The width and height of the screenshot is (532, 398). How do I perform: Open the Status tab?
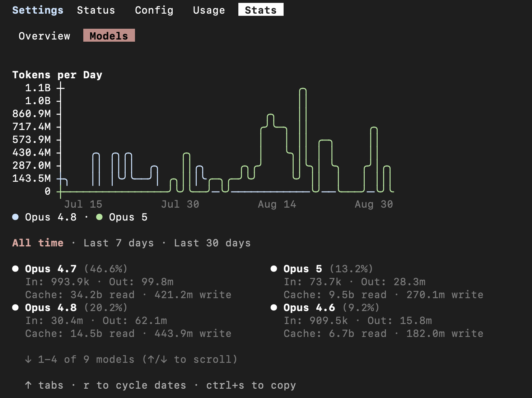coord(96,10)
